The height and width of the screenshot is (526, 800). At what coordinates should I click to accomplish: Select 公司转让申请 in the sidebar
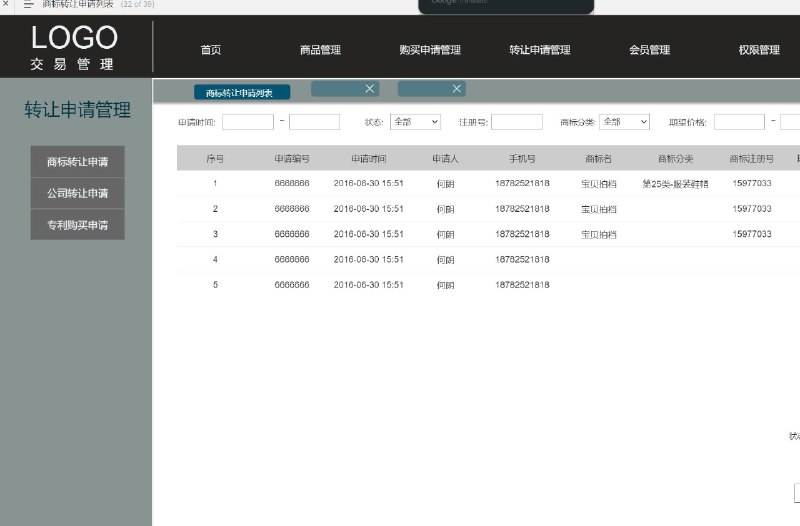pos(78,193)
